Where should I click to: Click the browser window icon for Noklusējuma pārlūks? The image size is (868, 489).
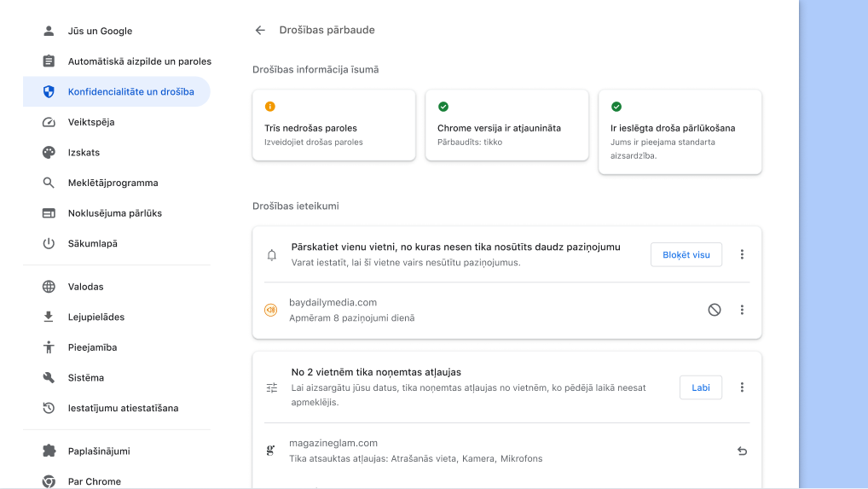pyautogui.click(x=49, y=213)
